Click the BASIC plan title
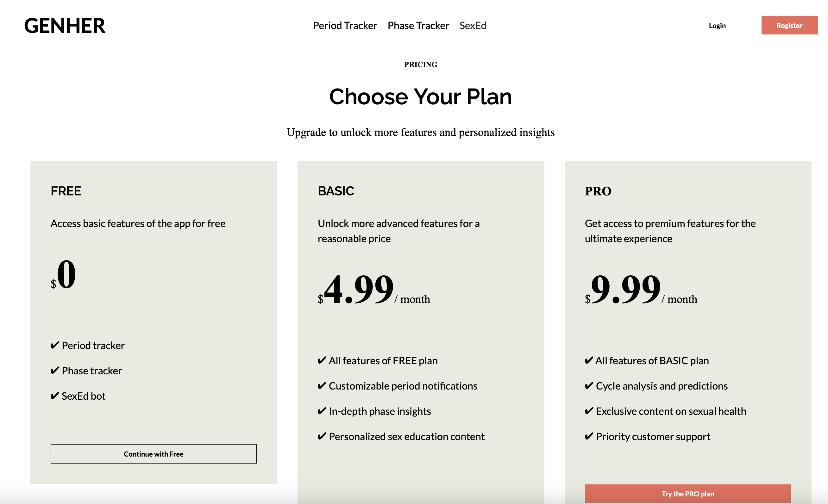The height and width of the screenshot is (504, 828). 336,191
